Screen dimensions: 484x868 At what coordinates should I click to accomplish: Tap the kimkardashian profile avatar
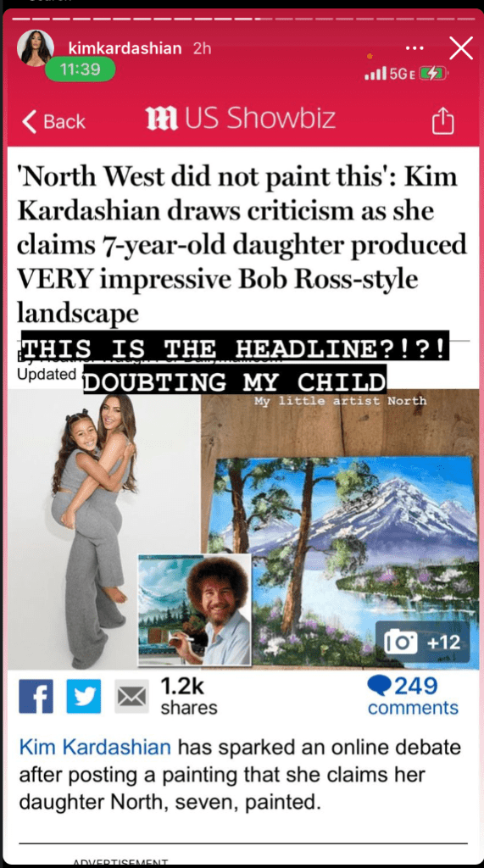(36, 48)
